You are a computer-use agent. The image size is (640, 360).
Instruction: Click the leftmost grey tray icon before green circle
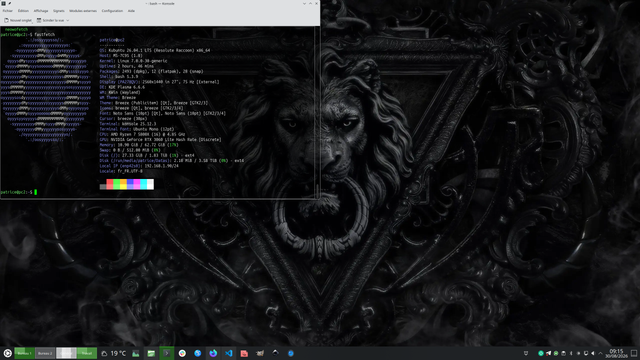[526, 353]
